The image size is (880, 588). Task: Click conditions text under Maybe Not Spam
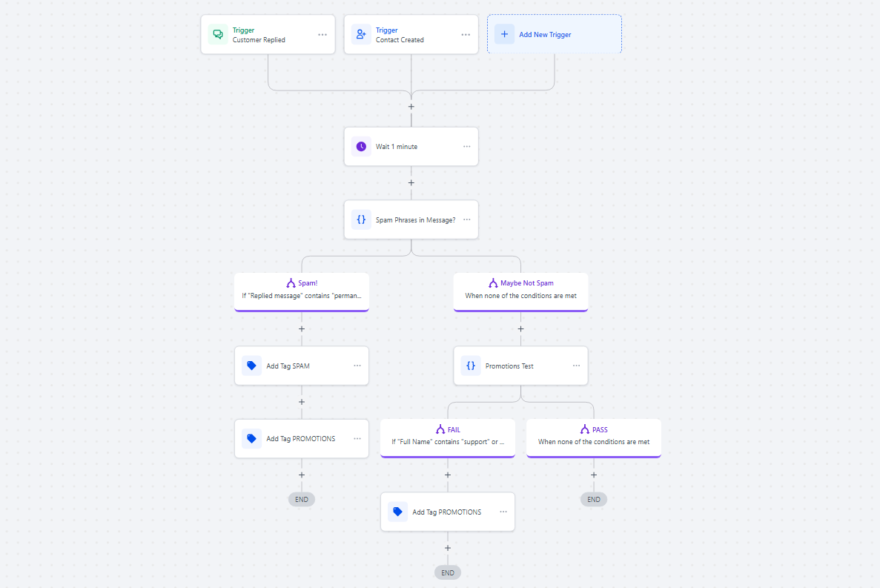[x=521, y=296]
